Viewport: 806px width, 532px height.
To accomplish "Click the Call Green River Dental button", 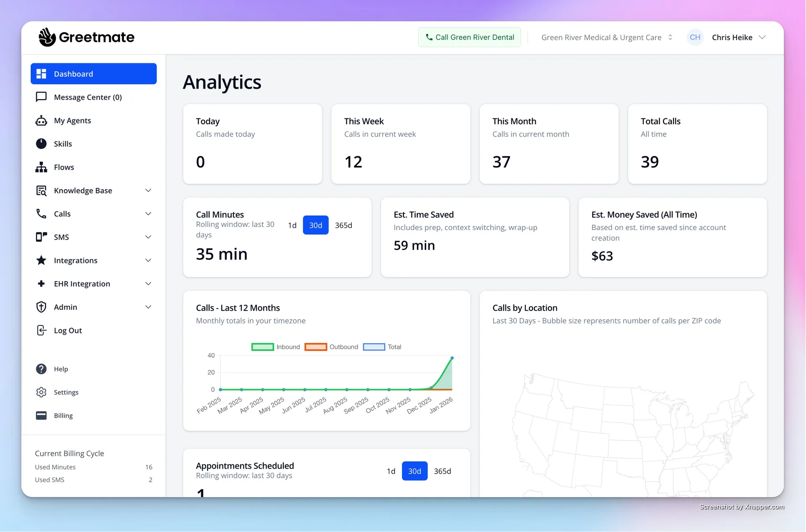I will pos(469,37).
